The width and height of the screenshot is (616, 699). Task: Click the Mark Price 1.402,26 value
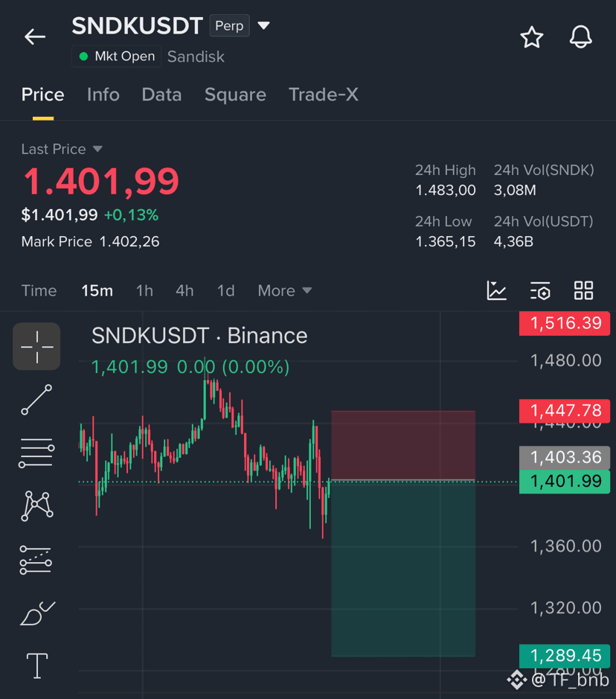point(129,242)
